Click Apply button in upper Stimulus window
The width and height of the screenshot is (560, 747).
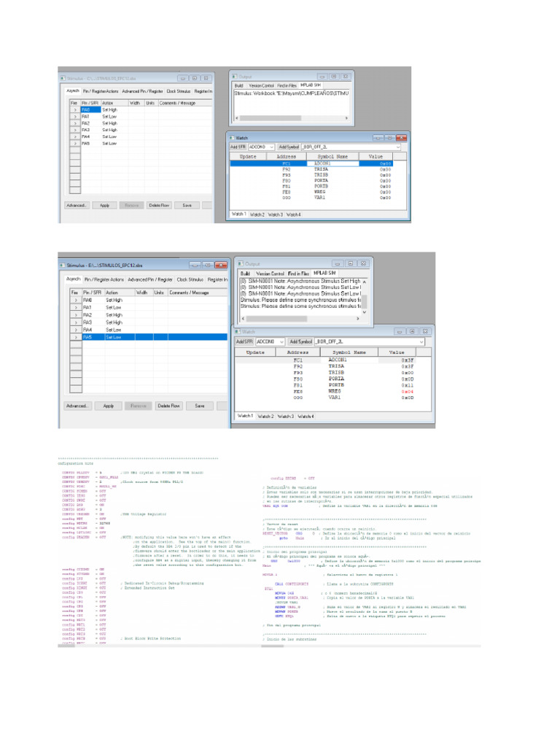tap(105, 205)
